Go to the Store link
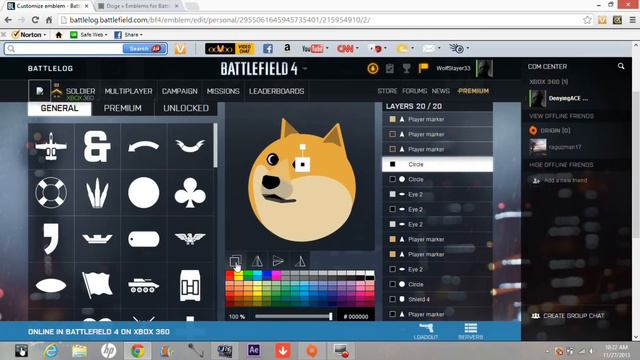The image size is (640, 360). (387, 91)
